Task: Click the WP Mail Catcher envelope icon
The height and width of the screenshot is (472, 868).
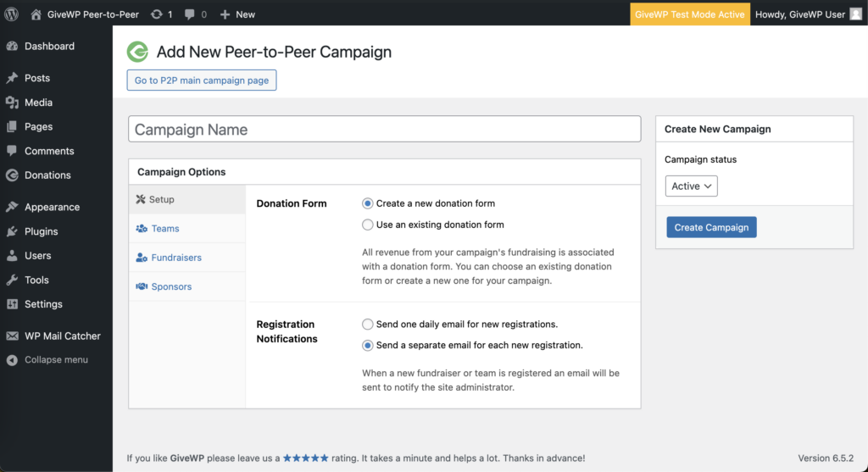Action: [x=12, y=336]
